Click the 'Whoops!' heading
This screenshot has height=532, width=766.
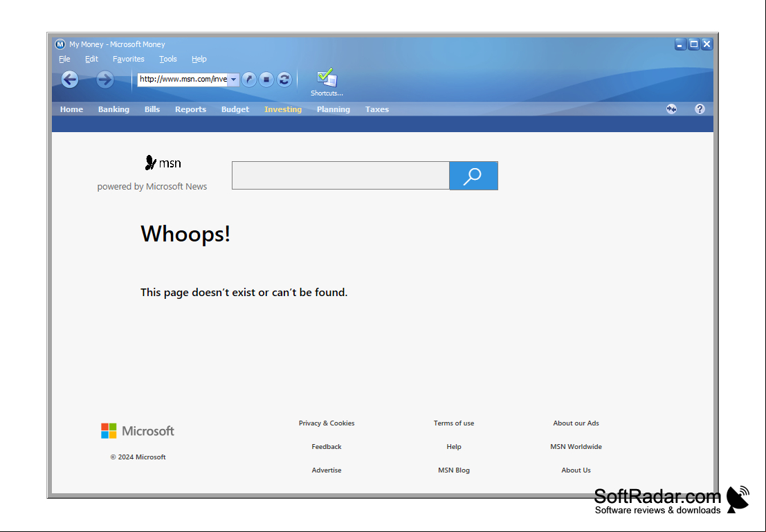pos(185,234)
